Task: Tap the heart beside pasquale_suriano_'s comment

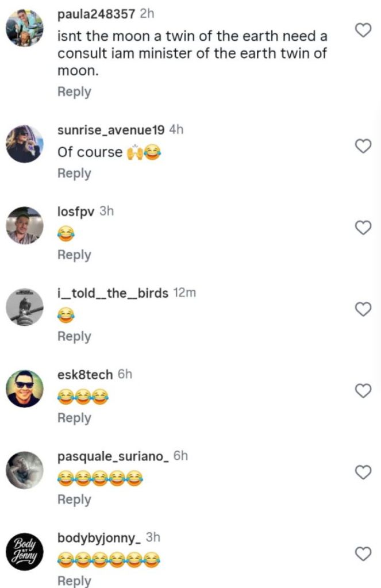Action: tap(363, 472)
